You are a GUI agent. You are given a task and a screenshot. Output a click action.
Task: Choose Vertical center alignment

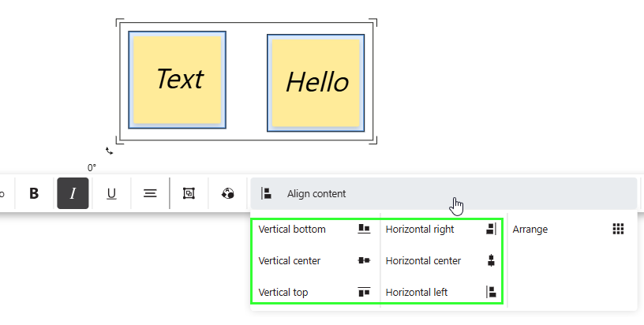[x=290, y=260]
